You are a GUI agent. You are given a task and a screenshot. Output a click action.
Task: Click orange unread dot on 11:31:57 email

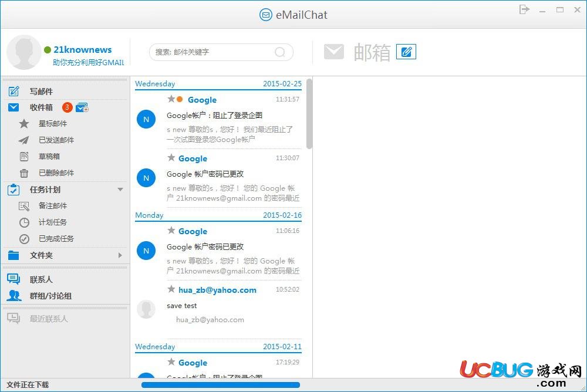(180, 99)
